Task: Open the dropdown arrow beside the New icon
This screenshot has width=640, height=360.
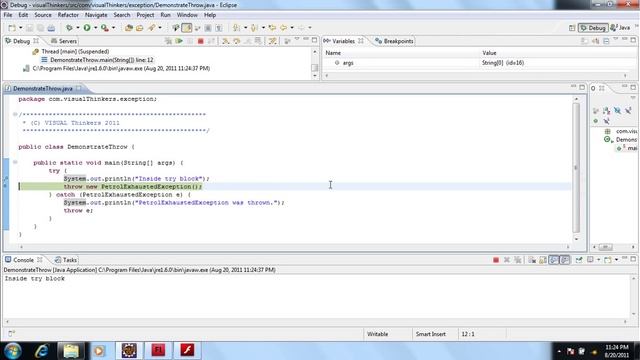Action: click(20, 28)
